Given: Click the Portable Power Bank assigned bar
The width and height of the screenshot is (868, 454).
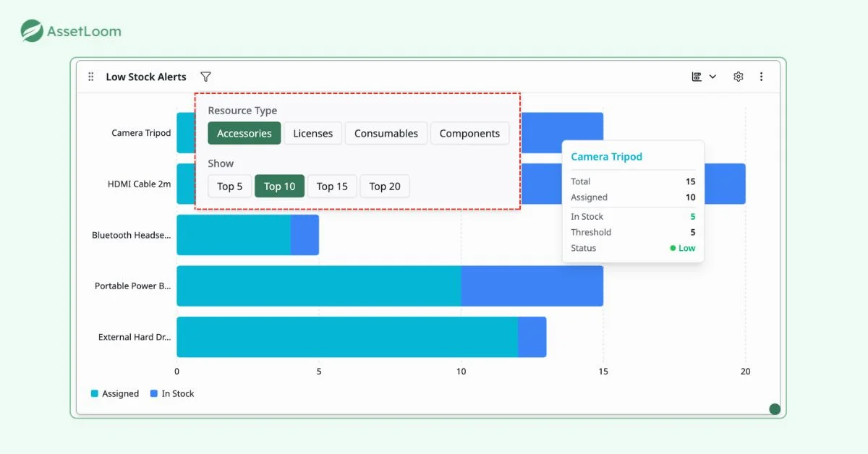Looking at the screenshot, I should [x=319, y=286].
